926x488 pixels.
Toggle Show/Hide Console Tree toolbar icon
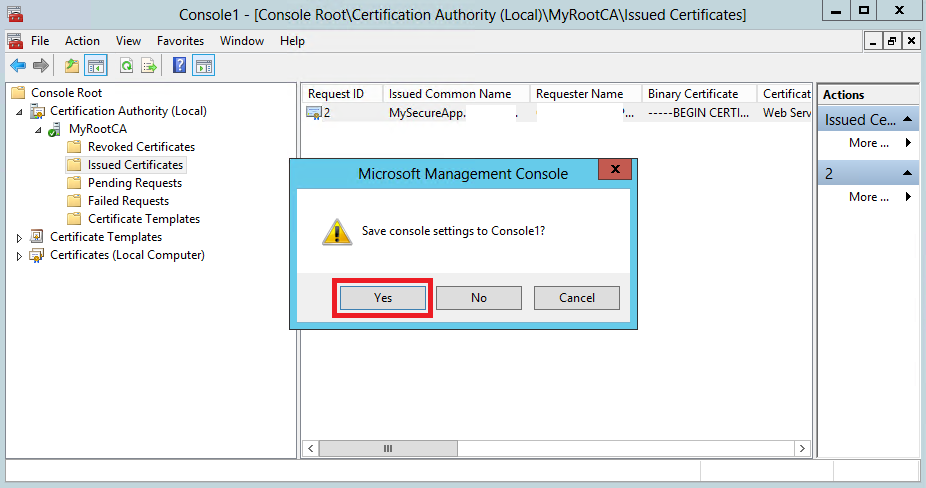click(96, 66)
